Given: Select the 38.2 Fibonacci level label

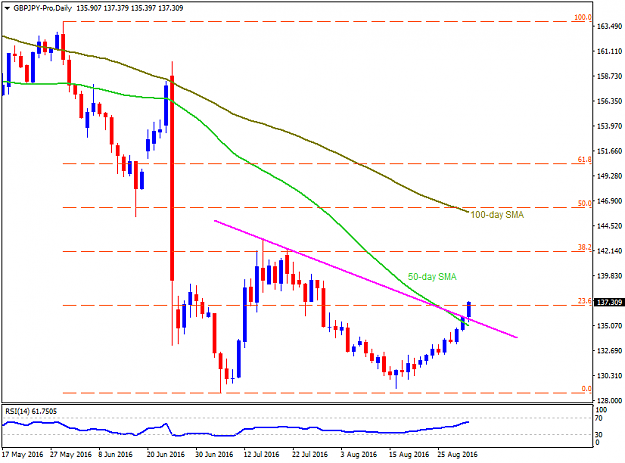Looking at the screenshot, I should pyautogui.click(x=584, y=247).
